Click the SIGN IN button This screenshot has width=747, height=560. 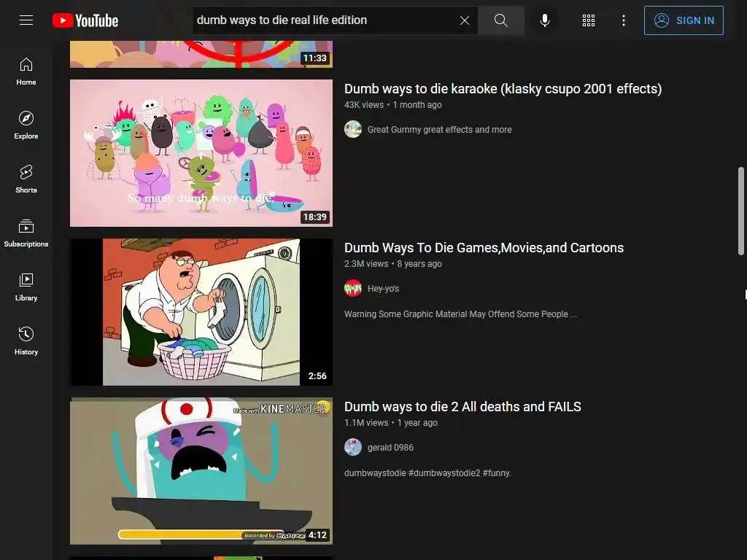[x=684, y=20]
